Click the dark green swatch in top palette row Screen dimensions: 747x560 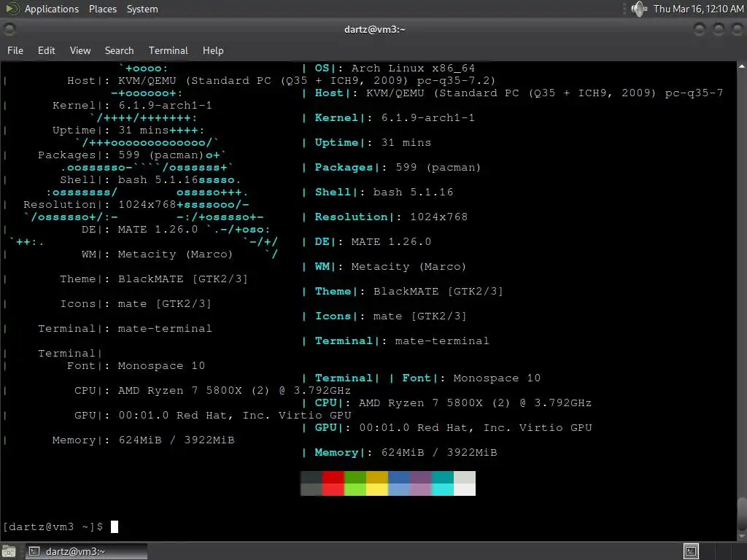[x=355, y=477]
